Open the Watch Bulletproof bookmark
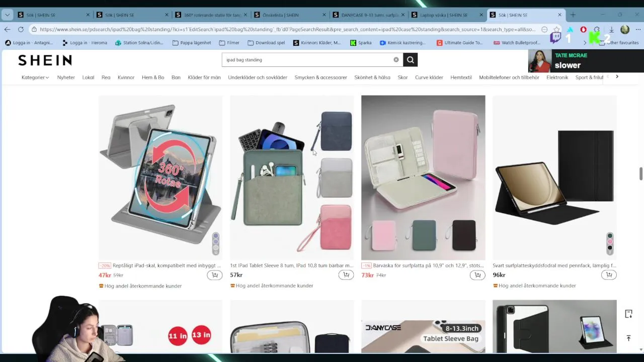Screen dimensions: 644x362 click(x=517, y=43)
